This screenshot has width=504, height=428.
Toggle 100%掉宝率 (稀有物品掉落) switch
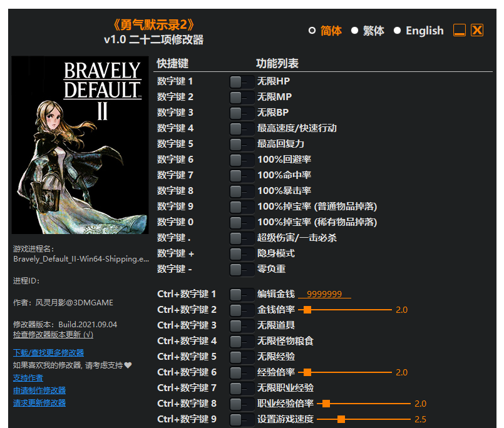(242, 222)
